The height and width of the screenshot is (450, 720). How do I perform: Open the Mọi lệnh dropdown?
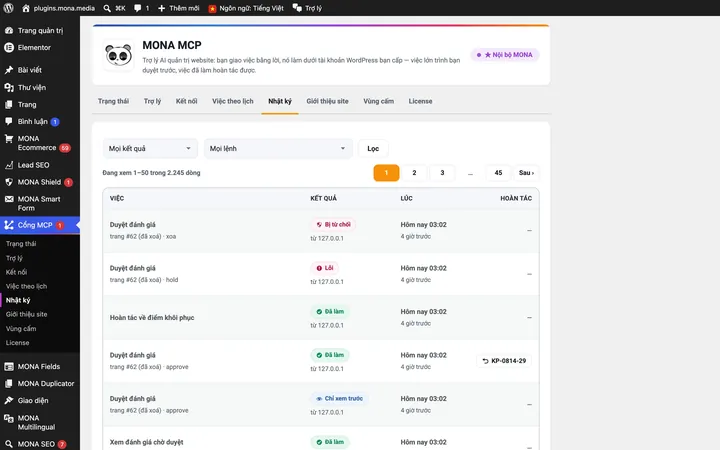pos(278,148)
